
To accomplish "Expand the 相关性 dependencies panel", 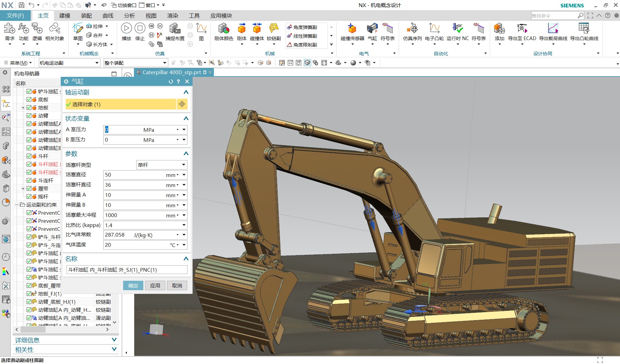I will click(x=114, y=349).
